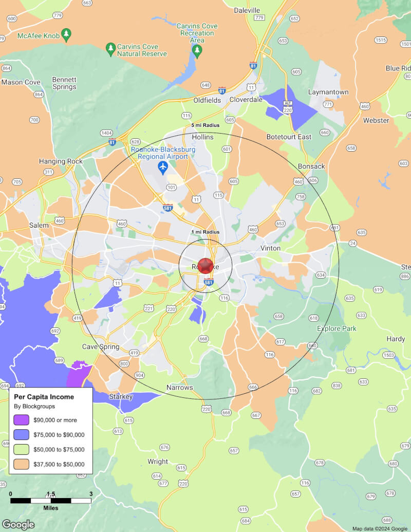
Task: Click the McAfee Knob green tree marker
Action: [66, 35]
